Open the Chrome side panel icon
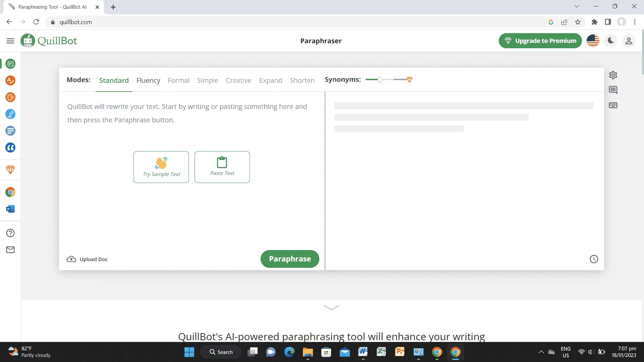 click(x=608, y=22)
